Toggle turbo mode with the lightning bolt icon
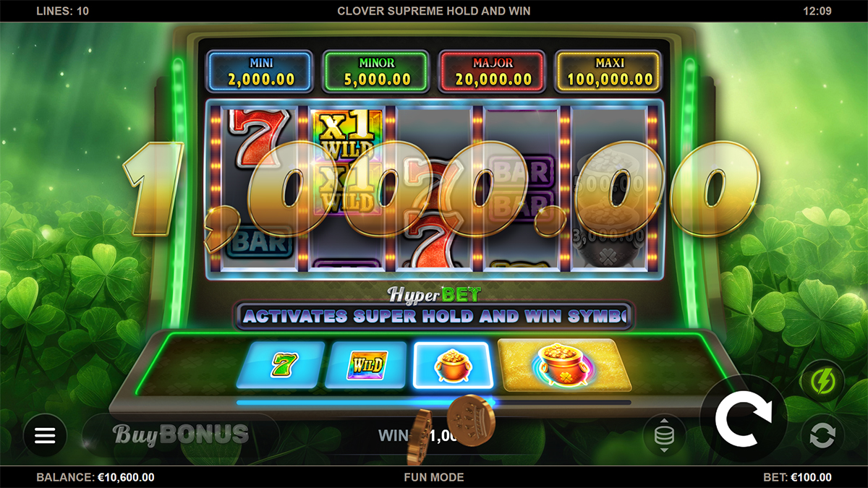Screen dimensions: 868x488 (822, 381)
